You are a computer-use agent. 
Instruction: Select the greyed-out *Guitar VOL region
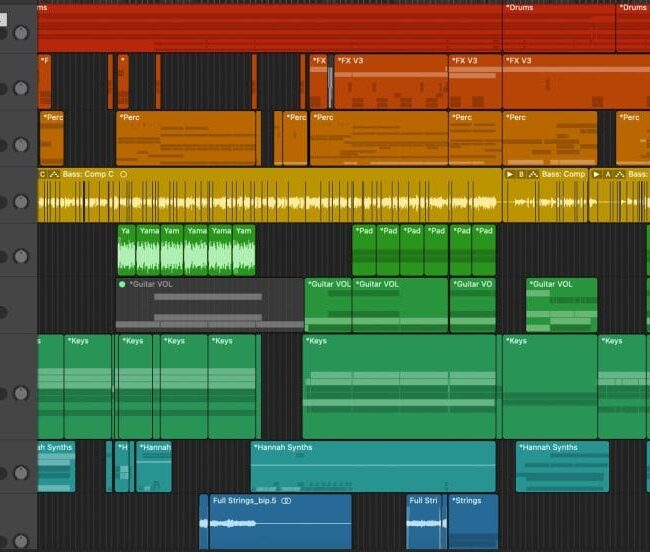209,306
